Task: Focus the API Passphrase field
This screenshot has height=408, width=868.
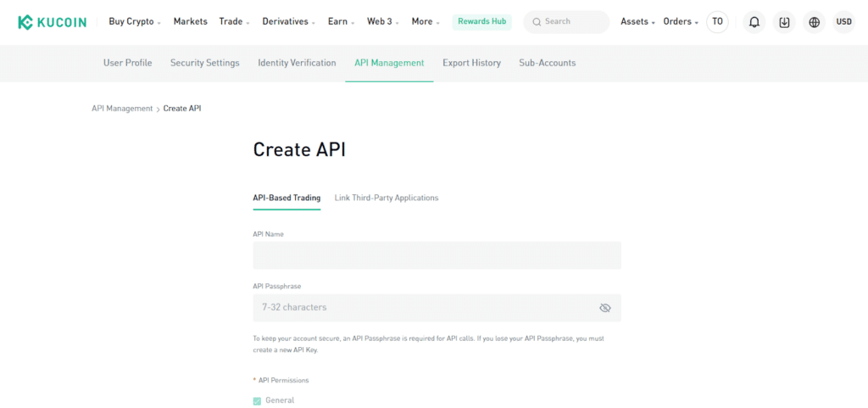Action: coord(437,308)
